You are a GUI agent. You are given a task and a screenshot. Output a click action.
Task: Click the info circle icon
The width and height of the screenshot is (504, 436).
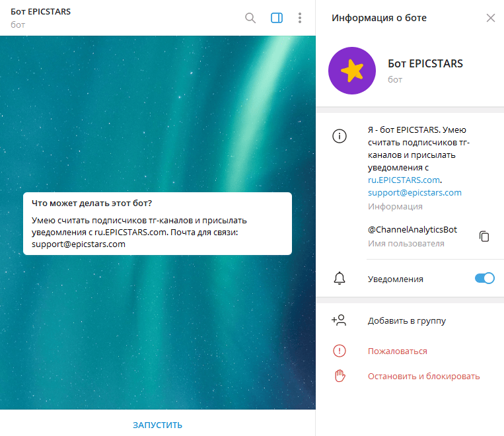coord(340,136)
